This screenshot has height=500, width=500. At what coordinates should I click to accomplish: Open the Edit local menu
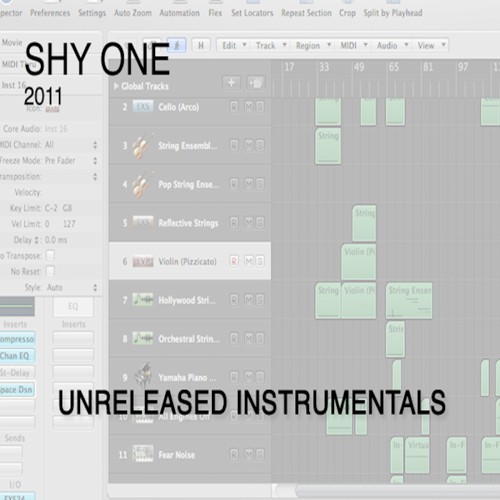pos(233,45)
